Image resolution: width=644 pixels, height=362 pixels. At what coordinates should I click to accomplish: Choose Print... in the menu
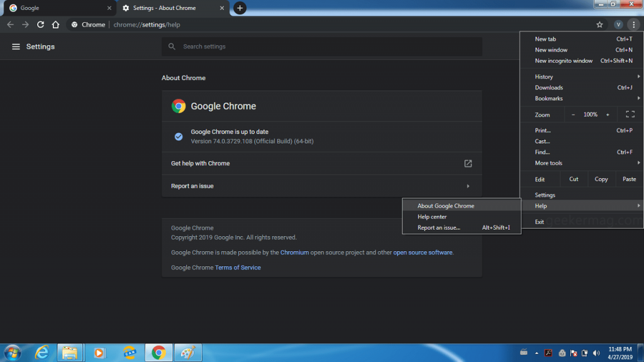(581, 130)
